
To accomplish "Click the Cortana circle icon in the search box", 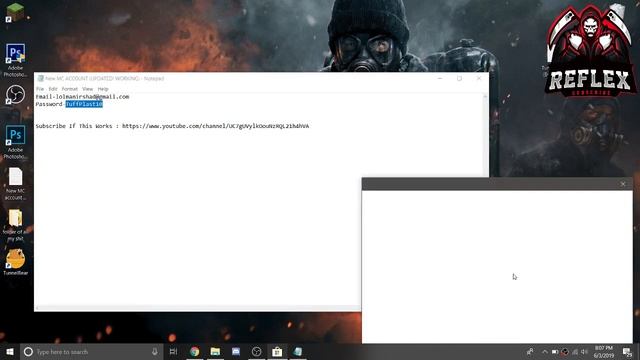I will coord(28,351).
